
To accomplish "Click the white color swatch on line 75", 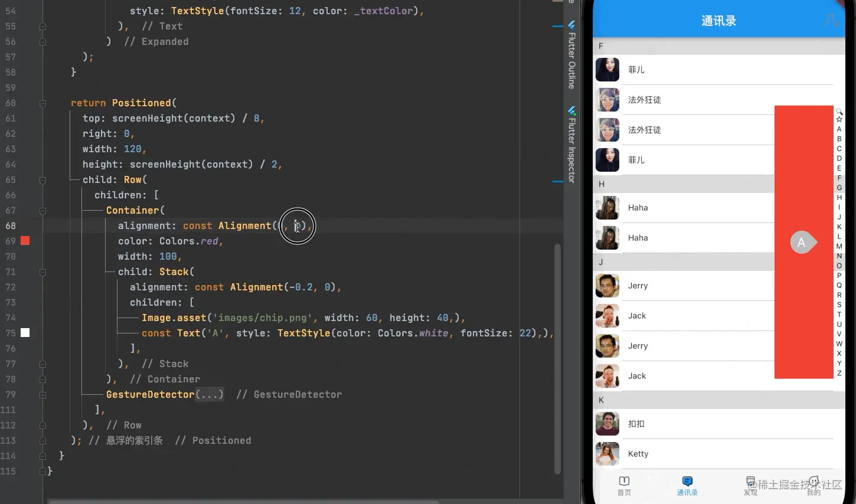I will pos(25,333).
